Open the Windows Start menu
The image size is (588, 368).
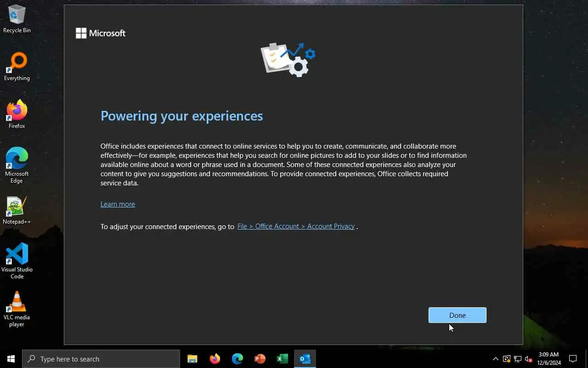click(x=11, y=359)
